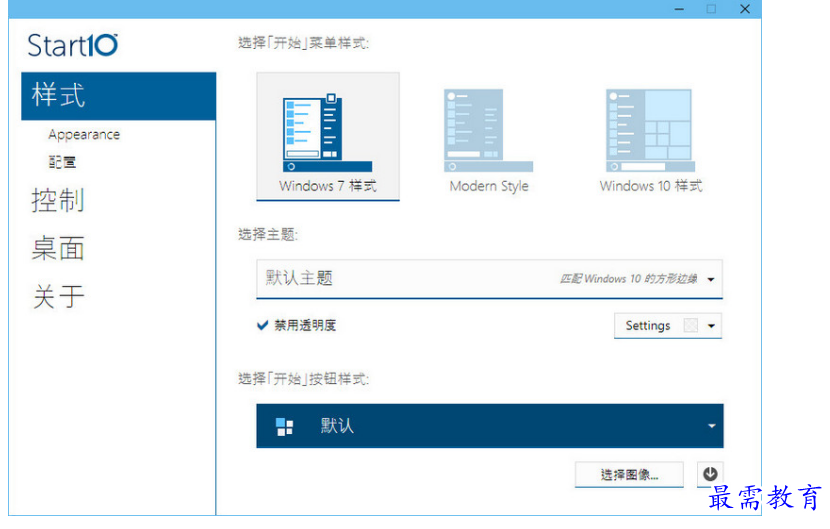Open the Appearance sub-item
Screen dimensions: 830x529
click(84, 135)
